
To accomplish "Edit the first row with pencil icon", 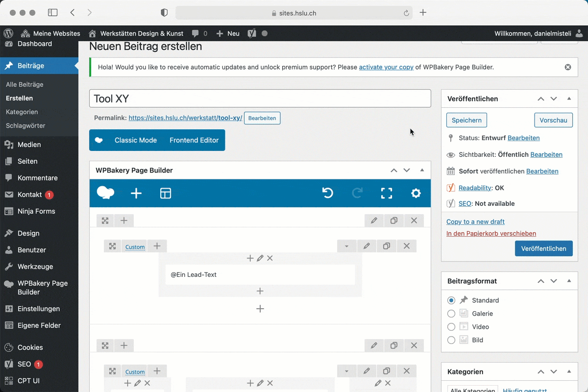I will tap(374, 220).
